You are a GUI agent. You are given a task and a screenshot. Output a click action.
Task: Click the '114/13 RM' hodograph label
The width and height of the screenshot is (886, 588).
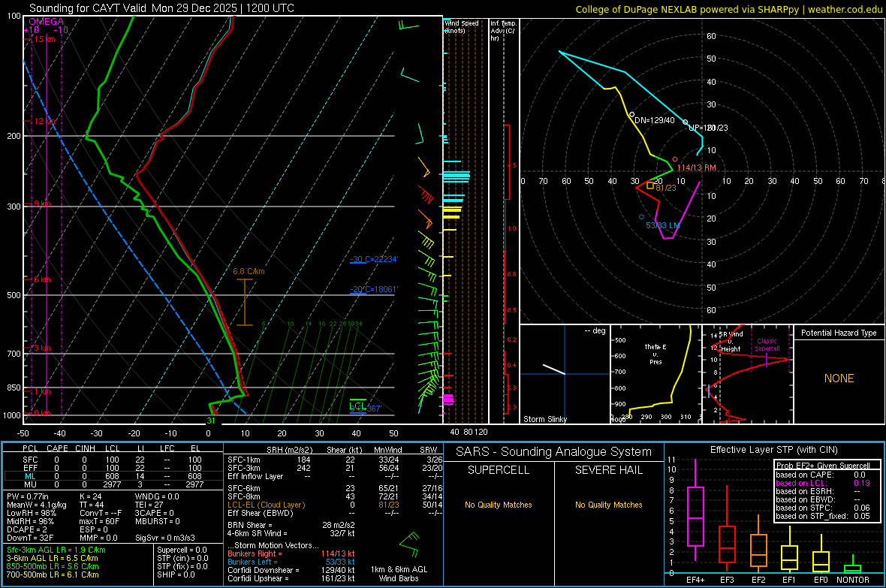coord(696,167)
